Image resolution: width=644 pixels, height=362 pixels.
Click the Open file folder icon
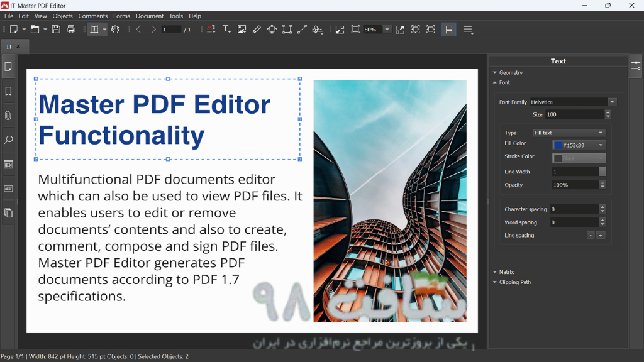coord(35,30)
